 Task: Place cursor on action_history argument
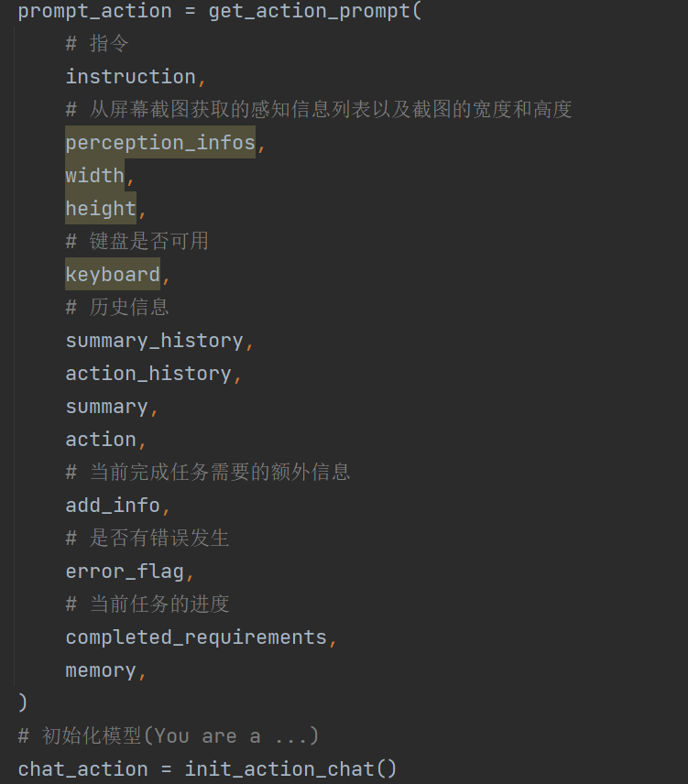point(148,374)
